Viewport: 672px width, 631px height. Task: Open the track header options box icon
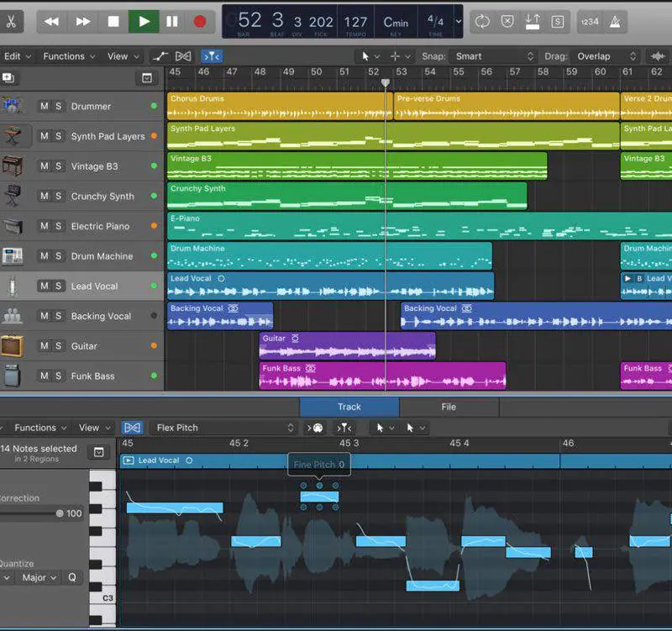[x=146, y=78]
